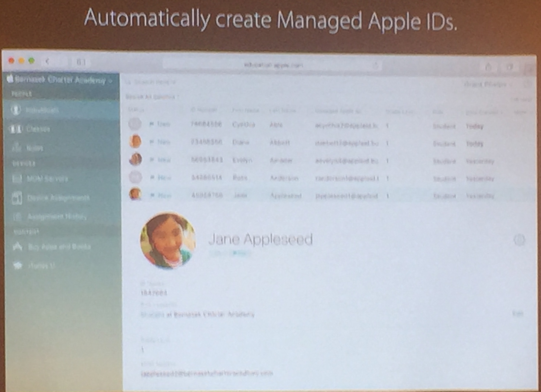Click the Managed Apple ID in Jane's row

347,196
